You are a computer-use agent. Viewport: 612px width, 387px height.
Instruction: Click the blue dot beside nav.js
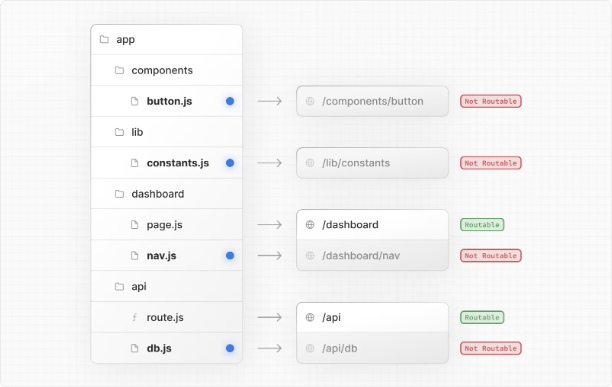click(x=230, y=256)
